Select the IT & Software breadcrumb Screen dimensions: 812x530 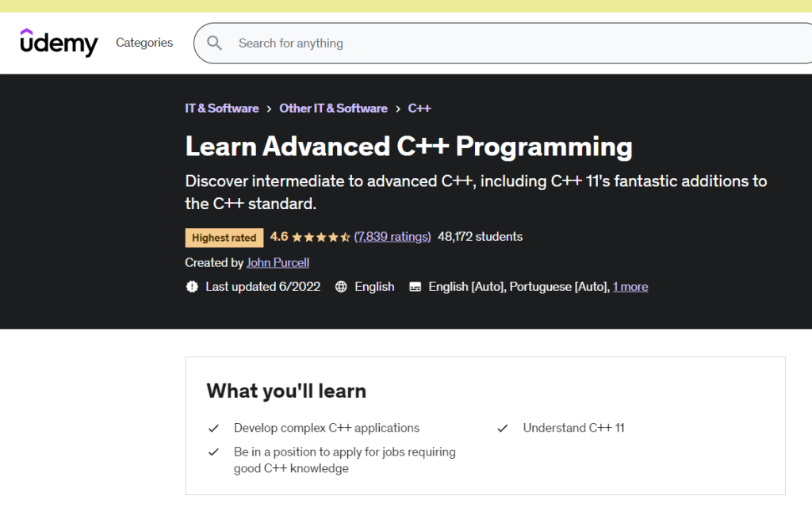tap(221, 108)
